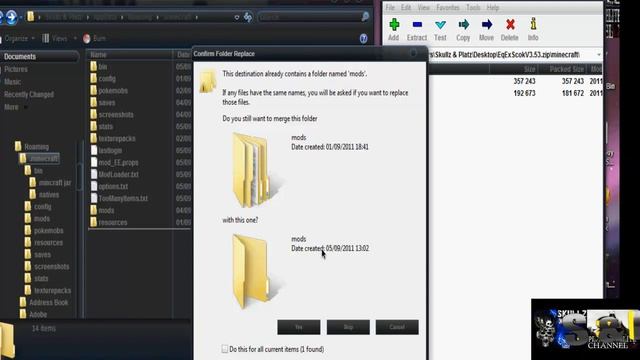
Task: Open the Info tool in 7-Zip
Action: point(533,24)
